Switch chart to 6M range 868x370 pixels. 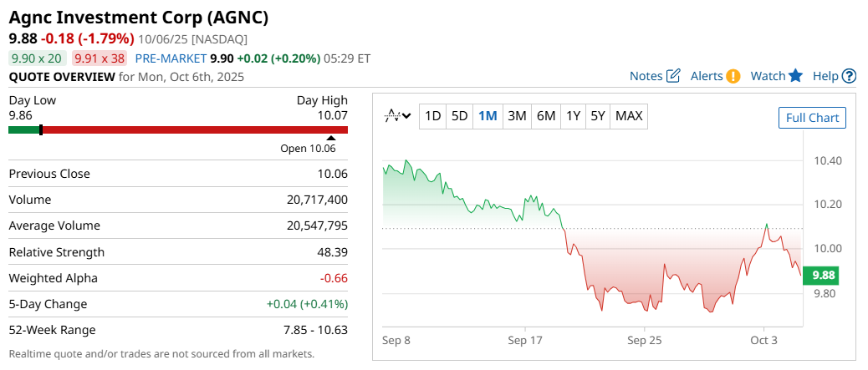click(546, 116)
